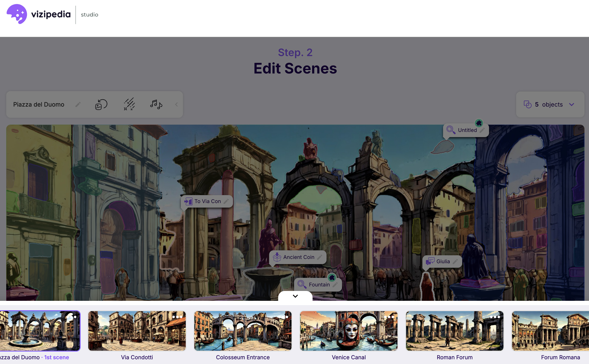Select the Venice Canal scene thumbnail
589x364 pixels.
tap(348, 331)
